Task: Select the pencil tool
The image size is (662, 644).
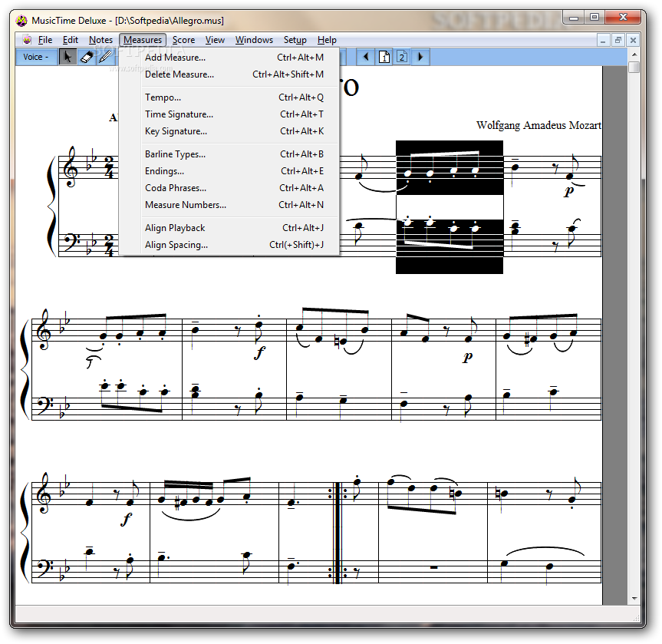Action: (106, 57)
